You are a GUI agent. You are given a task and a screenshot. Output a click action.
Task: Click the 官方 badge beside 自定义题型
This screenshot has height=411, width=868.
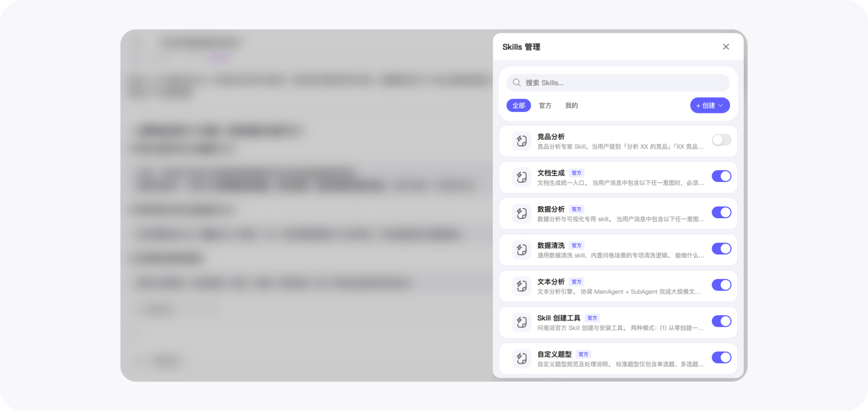coord(584,354)
